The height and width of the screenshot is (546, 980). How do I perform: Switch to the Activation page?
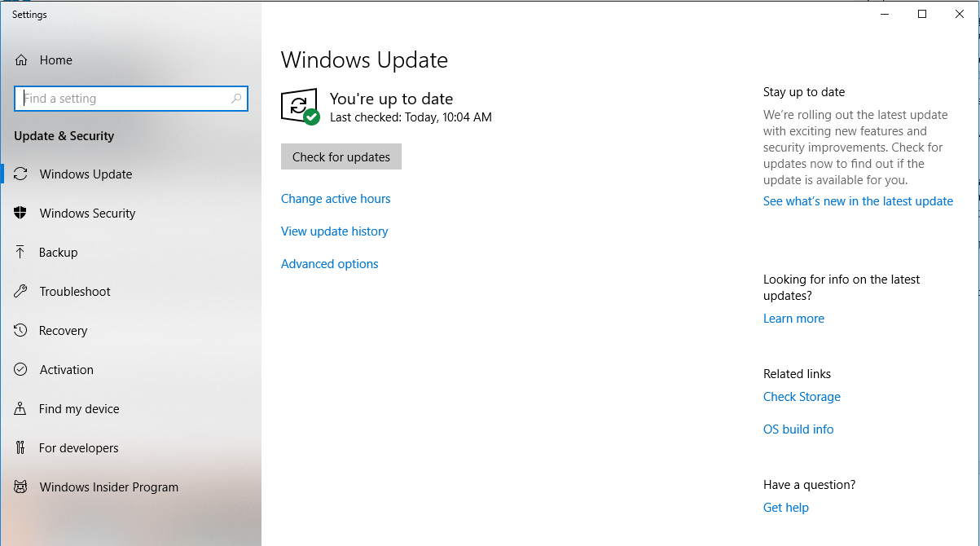(130, 370)
